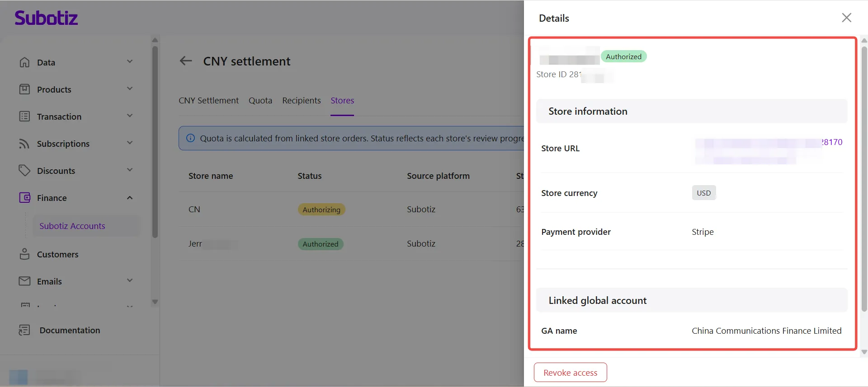This screenshot has height=387, width=868.
Task: Open the CNY Settlement tab
Action: [208, 100]
